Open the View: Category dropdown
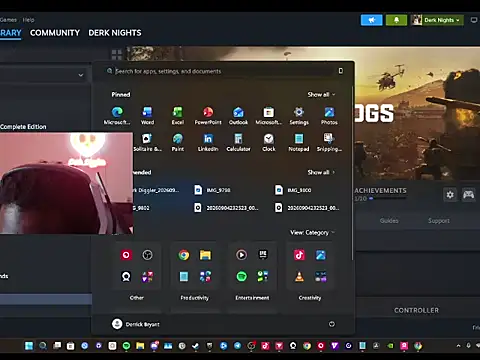 click(x=312, y=233)
